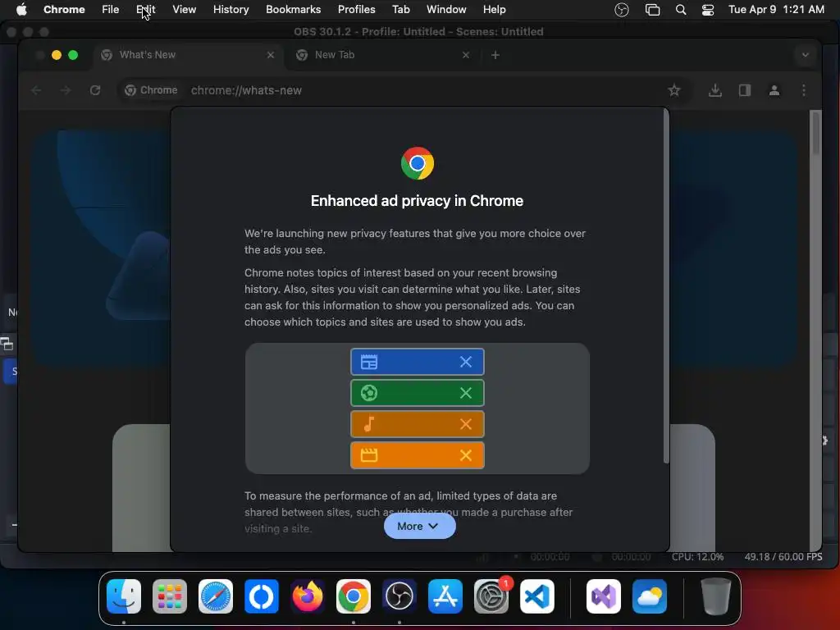Open System Settings in the Dock
Screen dimensions: 840x630
[x=491, y=596]
